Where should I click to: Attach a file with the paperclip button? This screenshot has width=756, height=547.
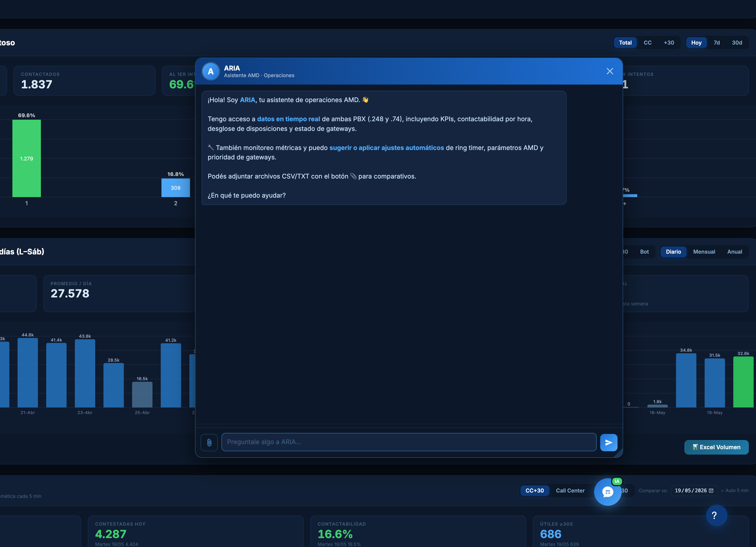tap(209, 442)
